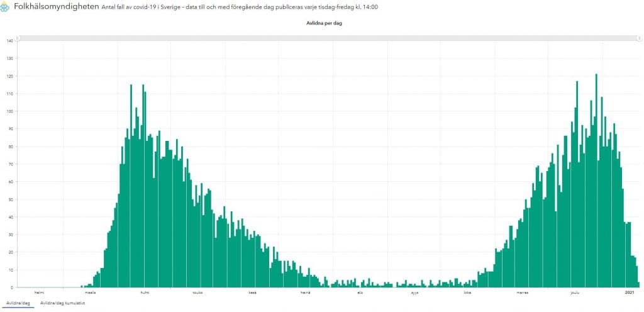Click the 'marras' month label on x-axis
The width and height of the screenshot is (644, 312).
522,292
